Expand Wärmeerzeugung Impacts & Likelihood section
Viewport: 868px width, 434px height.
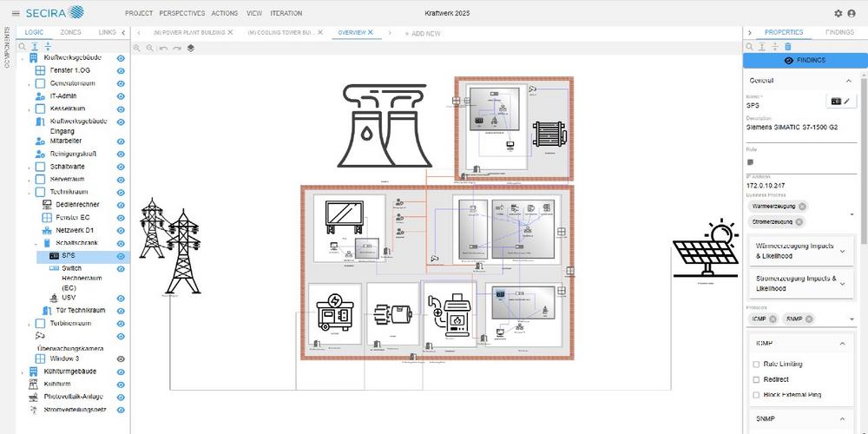841,251
